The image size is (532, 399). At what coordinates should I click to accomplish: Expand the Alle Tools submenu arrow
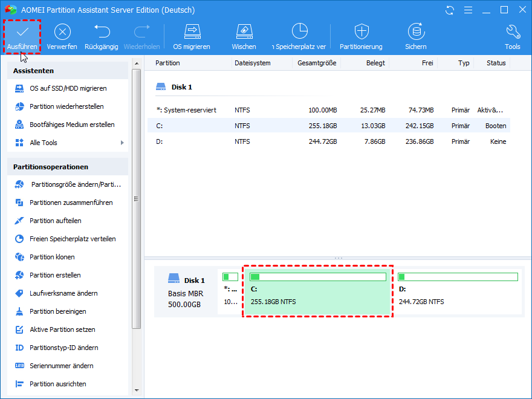click(122, 143)
